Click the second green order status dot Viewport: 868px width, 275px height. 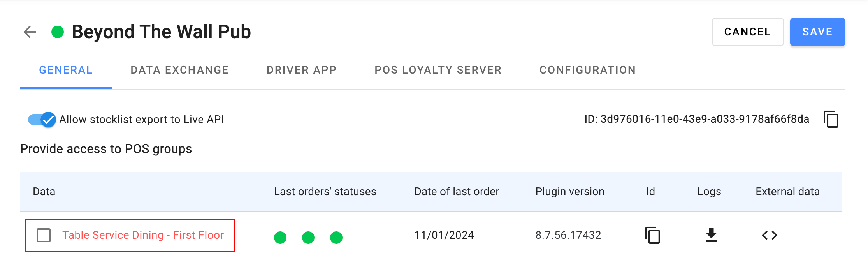click(x=308, y=237)
